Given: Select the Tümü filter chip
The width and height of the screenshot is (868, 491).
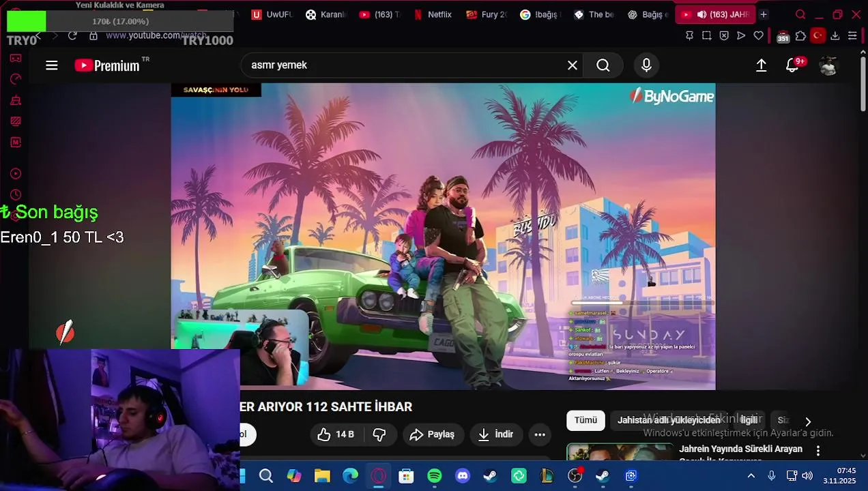Looking at the screenshot, I should pos(585,421).
